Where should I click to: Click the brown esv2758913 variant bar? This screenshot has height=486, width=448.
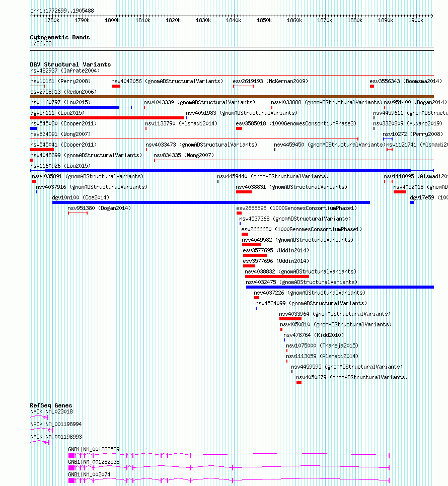(232, 97)
